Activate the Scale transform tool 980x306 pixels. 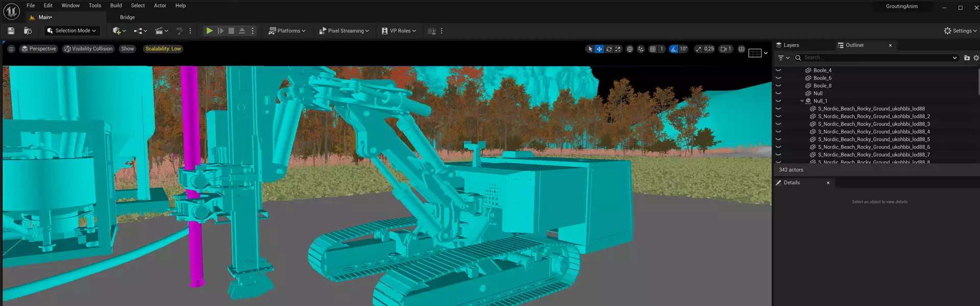click(618, 49)
